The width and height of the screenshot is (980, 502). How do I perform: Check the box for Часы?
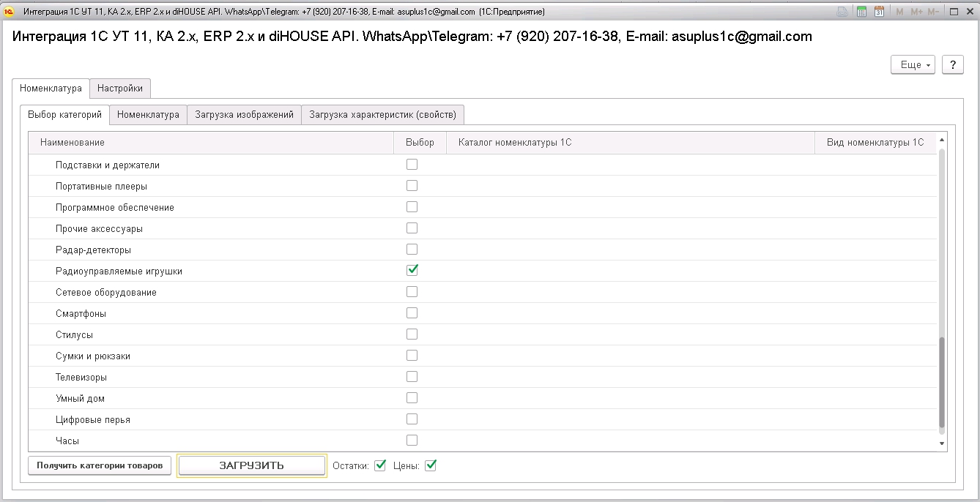click(x=412, y=441)
